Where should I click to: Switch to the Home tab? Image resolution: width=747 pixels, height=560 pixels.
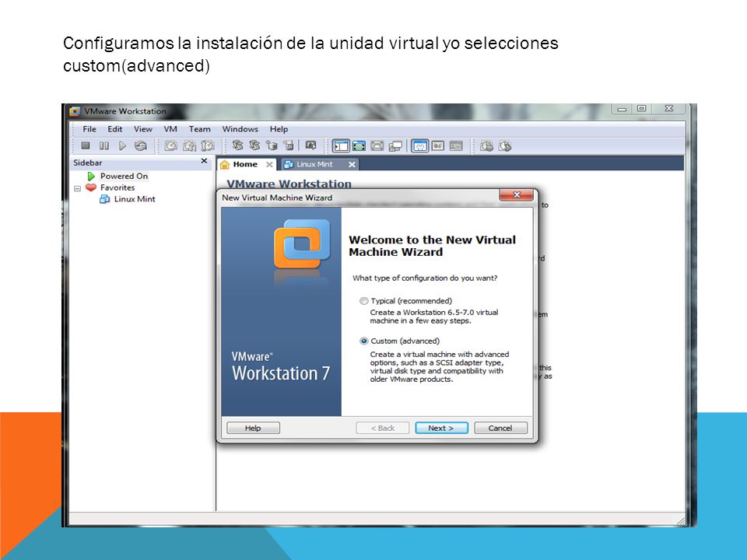point(247,164)
